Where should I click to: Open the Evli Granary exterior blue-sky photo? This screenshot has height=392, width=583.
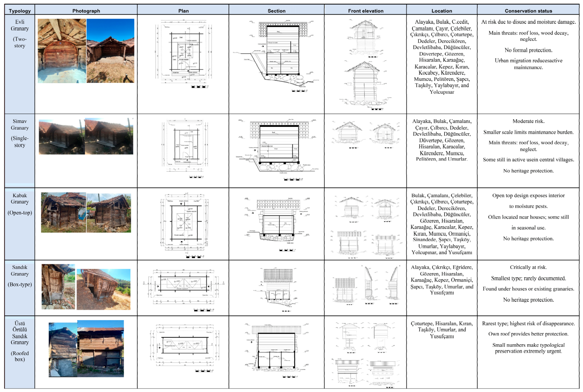click(110, 51)
